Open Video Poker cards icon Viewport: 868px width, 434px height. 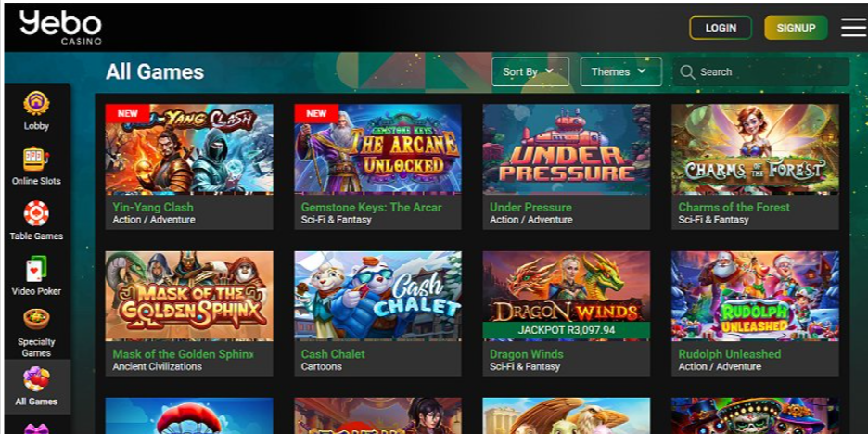coord(36,269)
